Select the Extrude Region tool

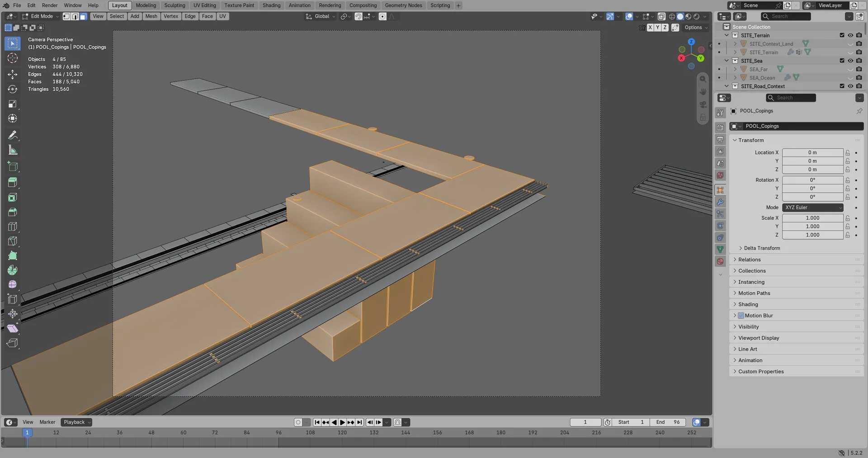click(13, 182)
